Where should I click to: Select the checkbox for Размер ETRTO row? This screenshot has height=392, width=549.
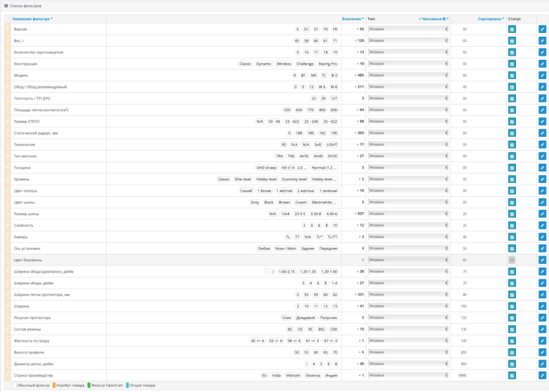click(8, 121)
